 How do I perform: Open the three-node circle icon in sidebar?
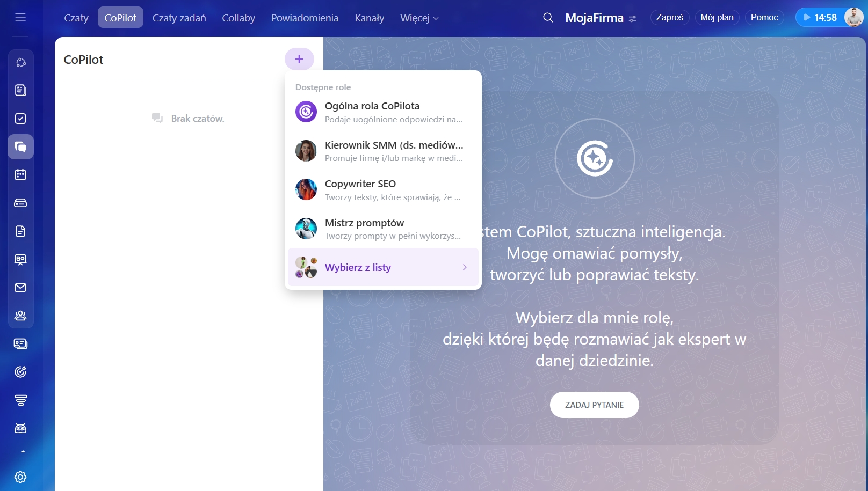pyautogui.click(x=20, y=62)
